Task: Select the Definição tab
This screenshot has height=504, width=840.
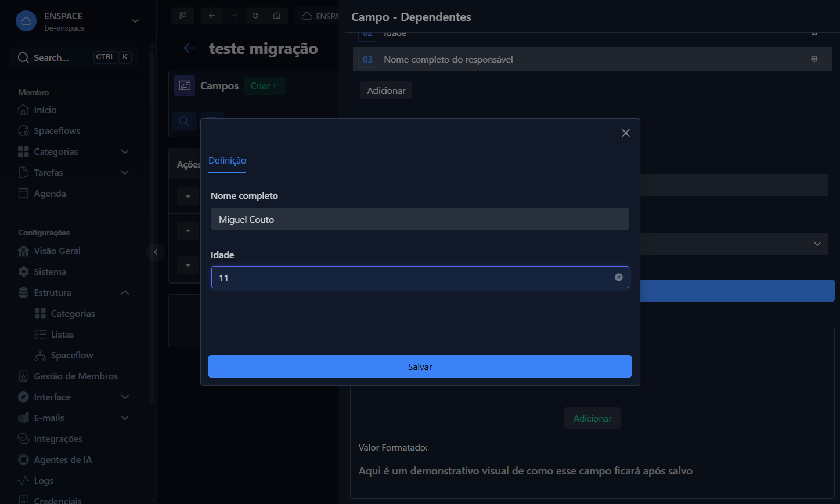Action: coord(227,161)
